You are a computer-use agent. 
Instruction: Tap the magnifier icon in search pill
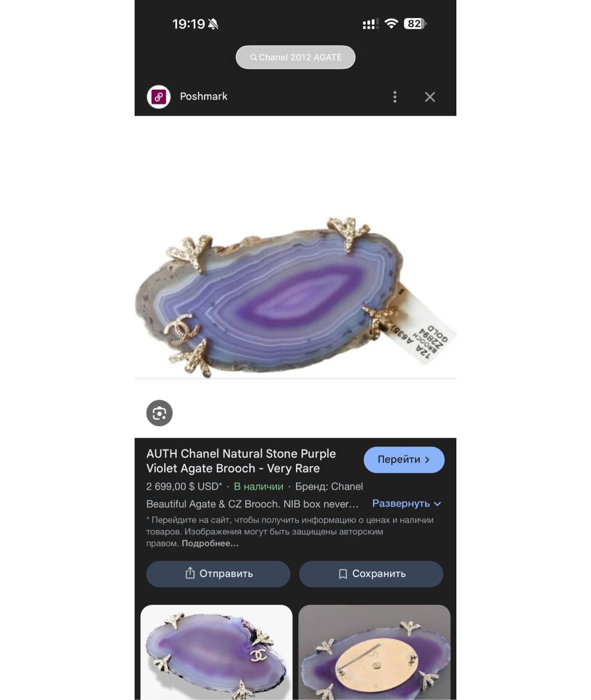point(253,57)
